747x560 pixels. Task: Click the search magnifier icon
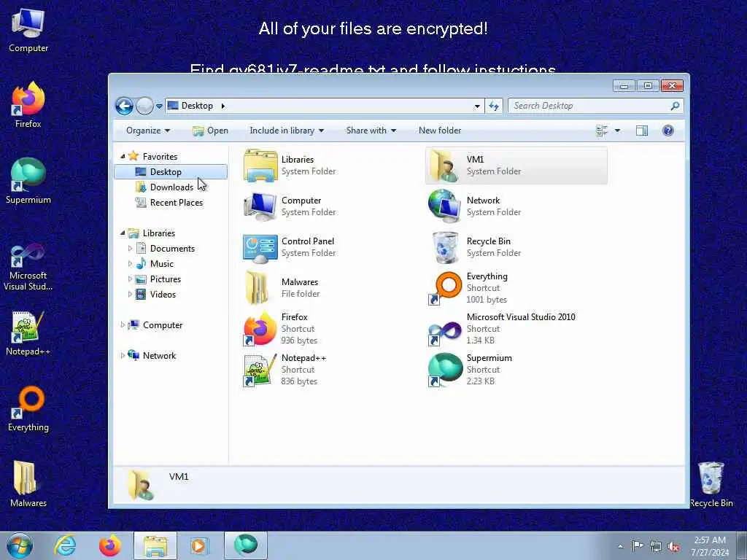[x=675, y=106]
